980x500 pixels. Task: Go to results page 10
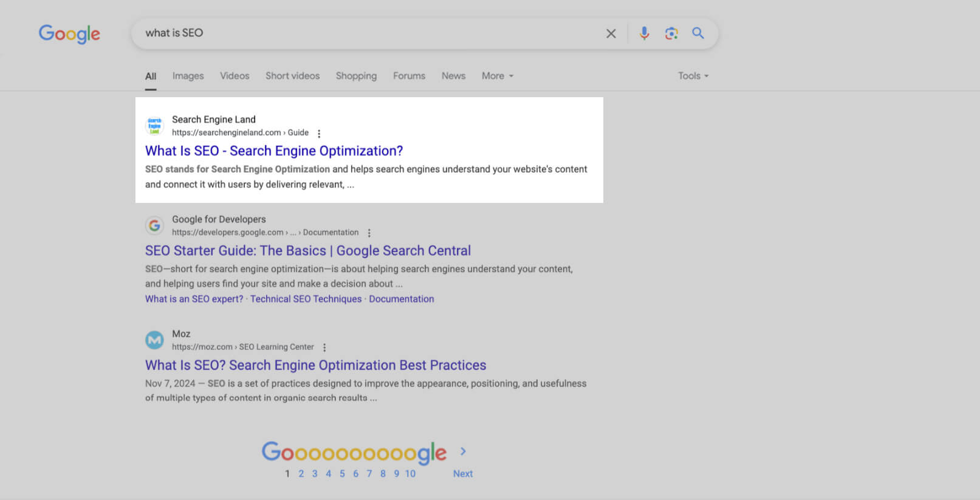410,474
